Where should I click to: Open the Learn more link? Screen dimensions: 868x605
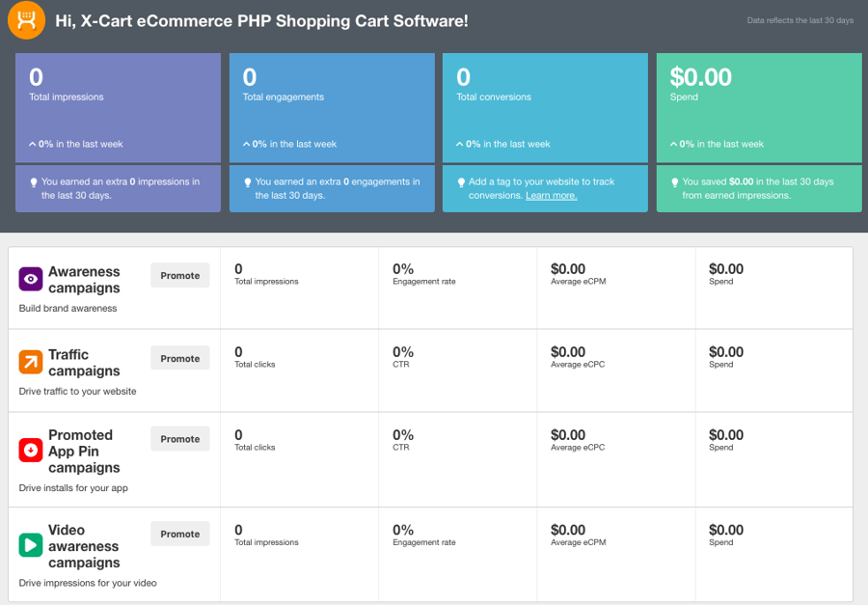552,196
